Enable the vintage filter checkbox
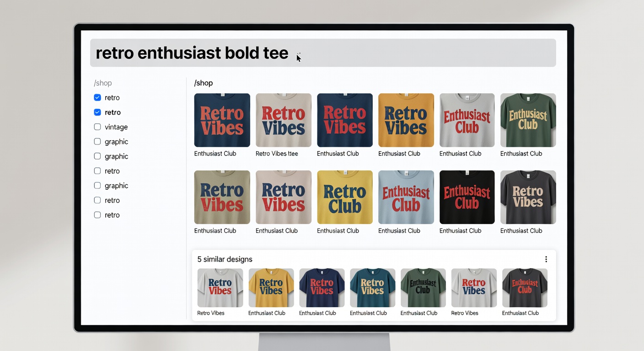This screenshot has width=644, height=351. click(97, 127)
